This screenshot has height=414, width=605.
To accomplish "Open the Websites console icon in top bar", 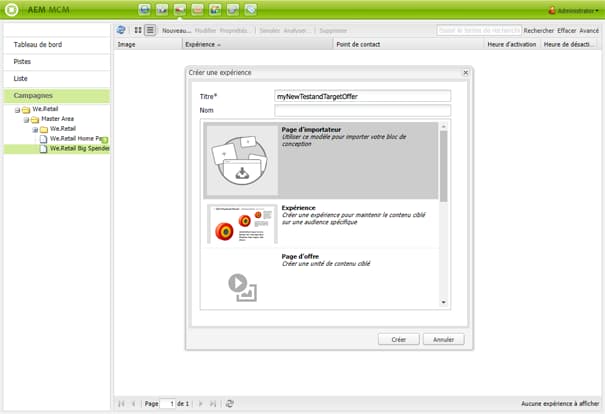I will pos(145,9).
